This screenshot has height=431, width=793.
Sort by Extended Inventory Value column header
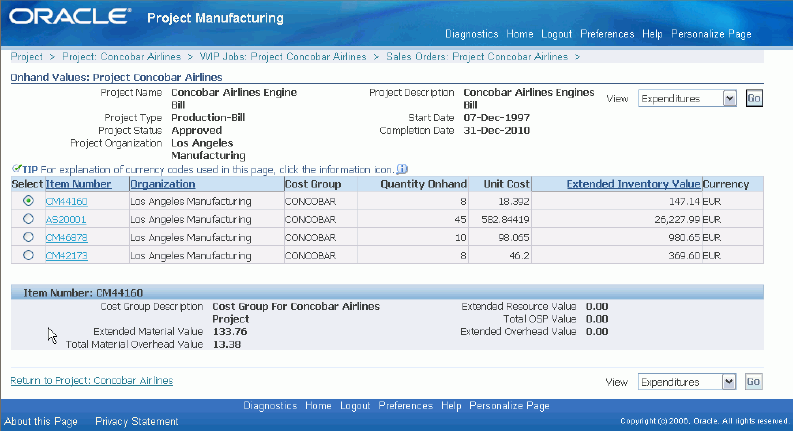coord(633,184)
